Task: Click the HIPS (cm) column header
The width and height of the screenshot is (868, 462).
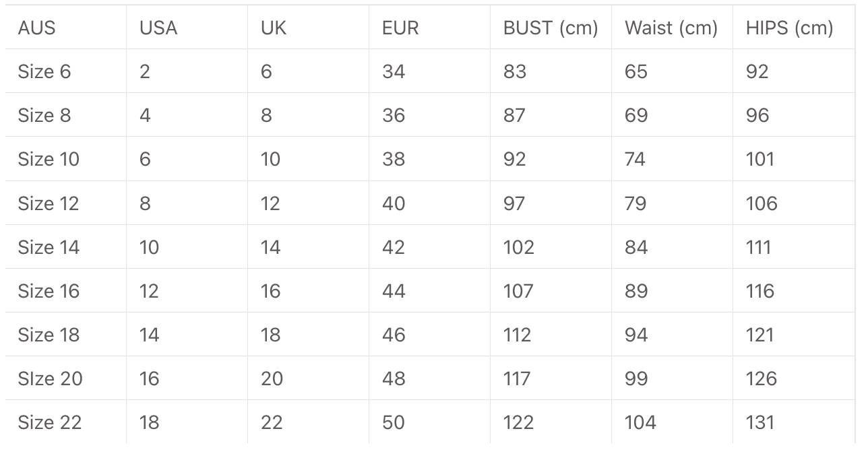Action: pyautogui.click(x=790, y=28)
